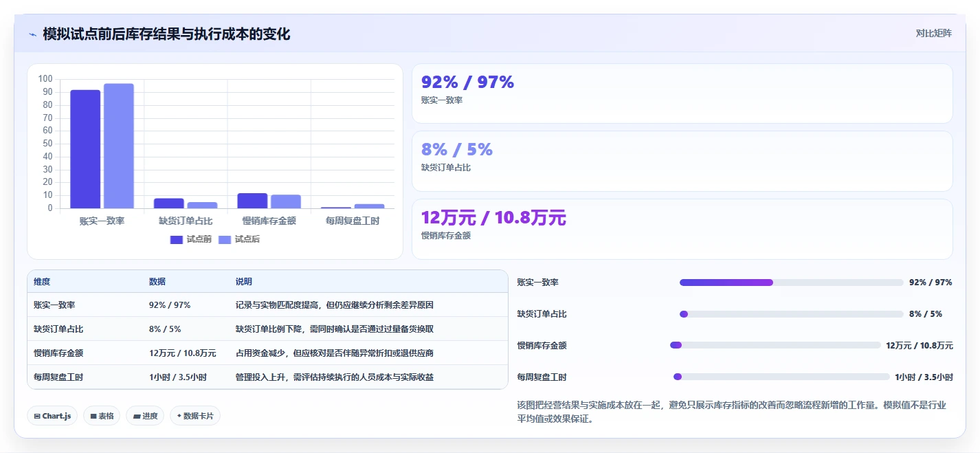Click the 92% / 97% progress value
Image resolution: width=980 pixels, height=453 pixels.
click(x=931, y=283)
